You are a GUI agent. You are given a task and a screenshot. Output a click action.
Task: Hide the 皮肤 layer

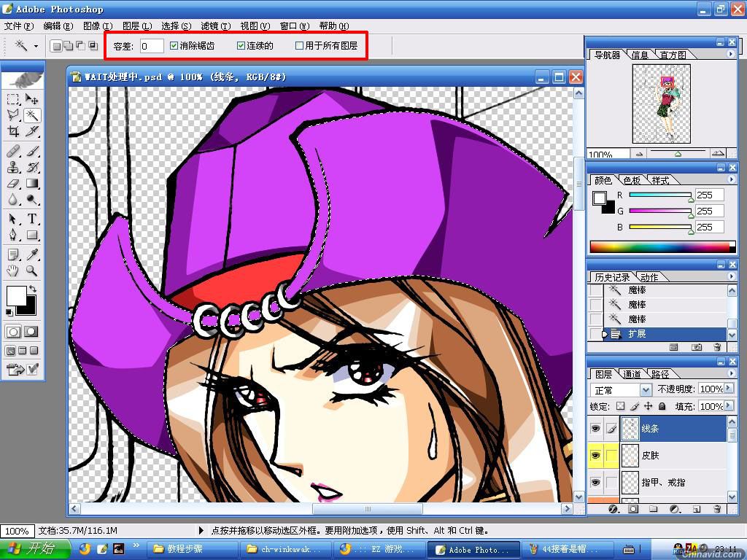[595, 455]
